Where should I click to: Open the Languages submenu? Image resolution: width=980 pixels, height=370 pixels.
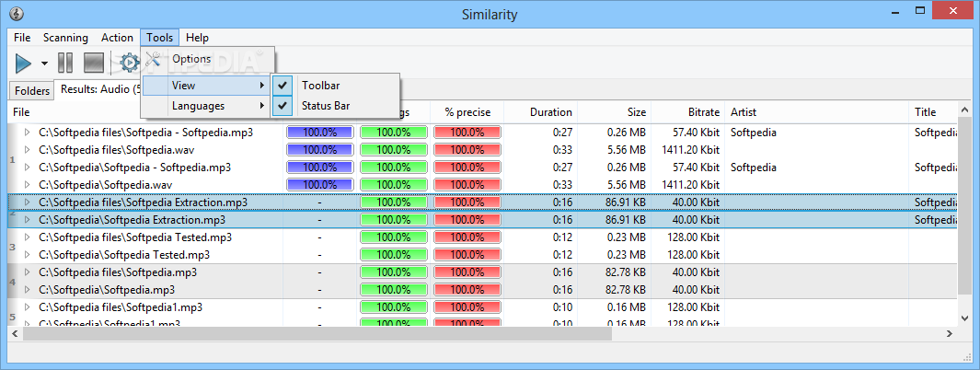[x=205, y=106]
